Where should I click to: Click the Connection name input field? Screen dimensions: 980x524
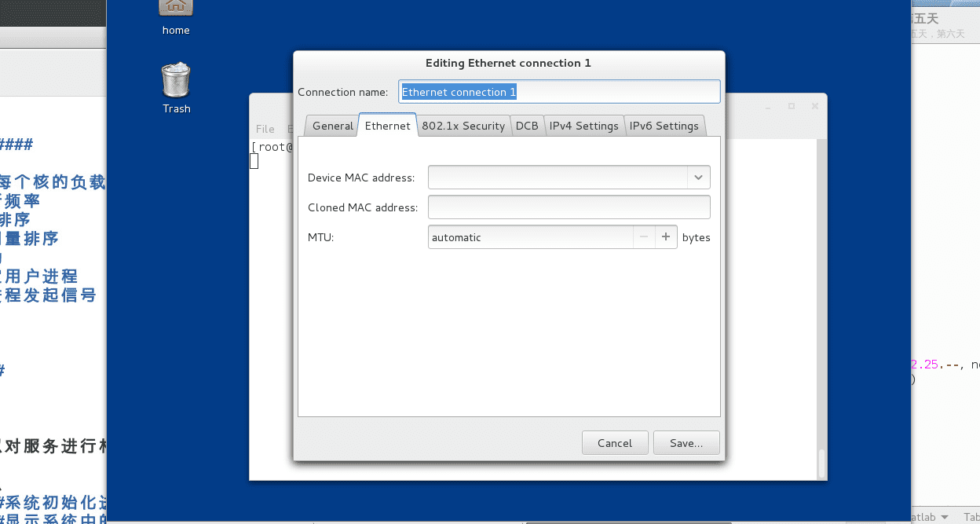click(559, 92)
